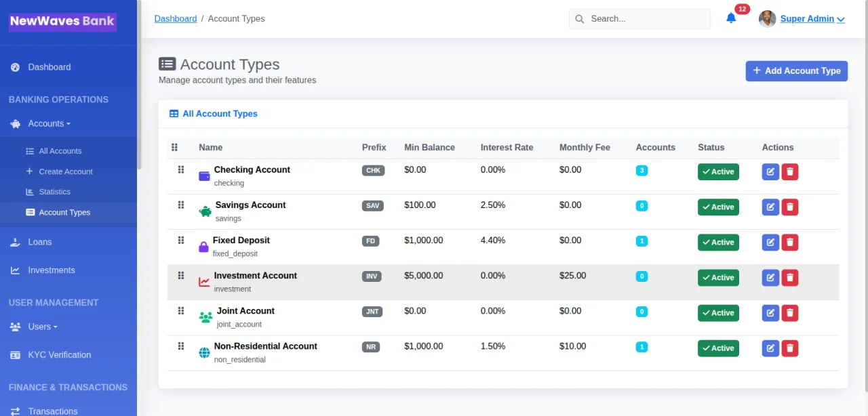Click the sidebar vertical scrollbar

139,85
